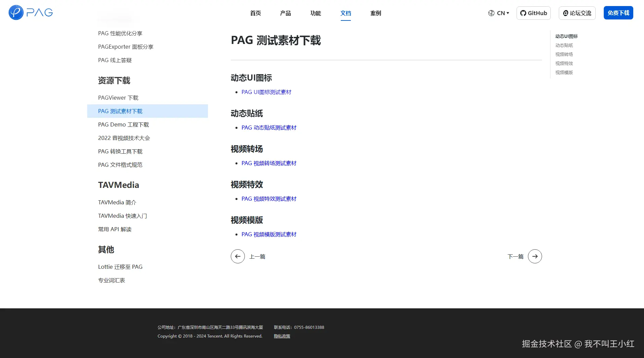This screenshot has height=358, width=644.
Task: Select PAGViewer 下载 in sidebar
Action: coord(118,98)
